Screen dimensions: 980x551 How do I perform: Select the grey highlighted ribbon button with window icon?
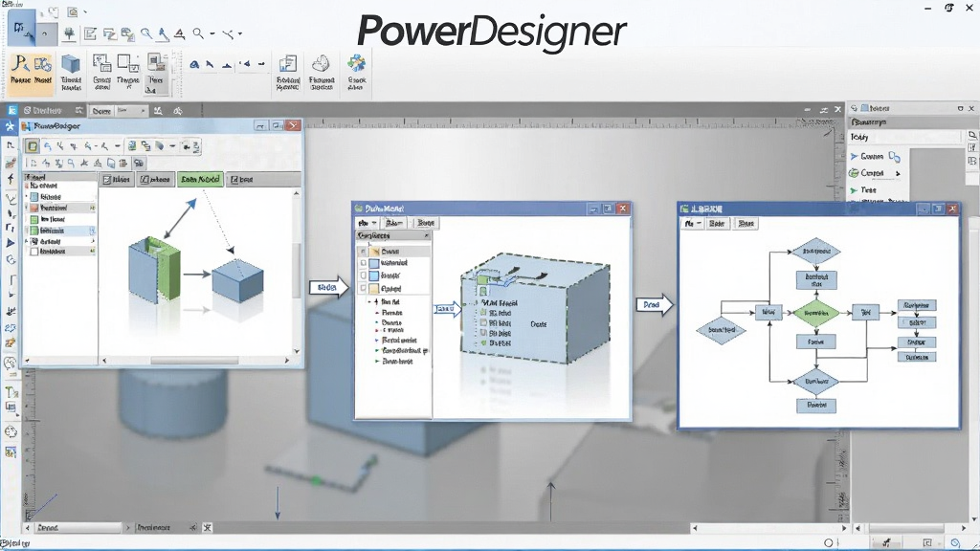click(x=156, y=73)
